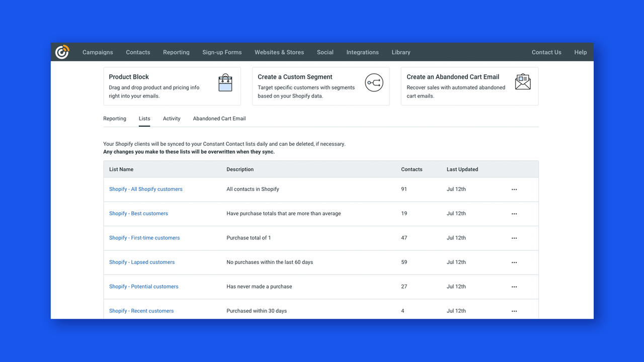644x362 pixels.
Task: Click description 'Purchase total of 1'
Action: (249, 238)
